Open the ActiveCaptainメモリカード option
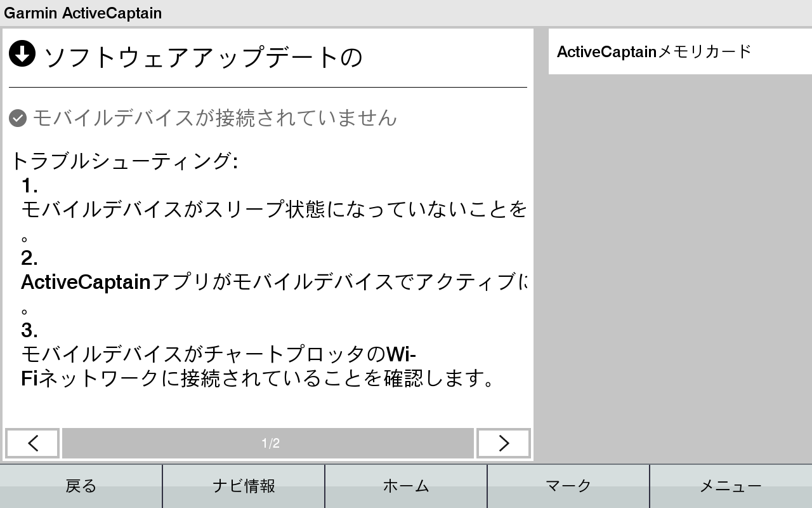This screenshot has height=508, width=812. (680, 51)
